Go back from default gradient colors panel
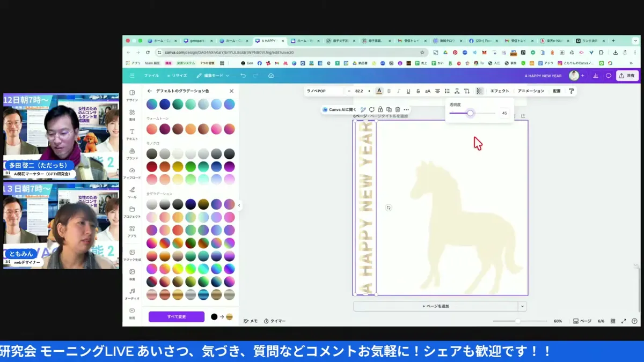This screenshot has height=362, width=644. point(150,91)
